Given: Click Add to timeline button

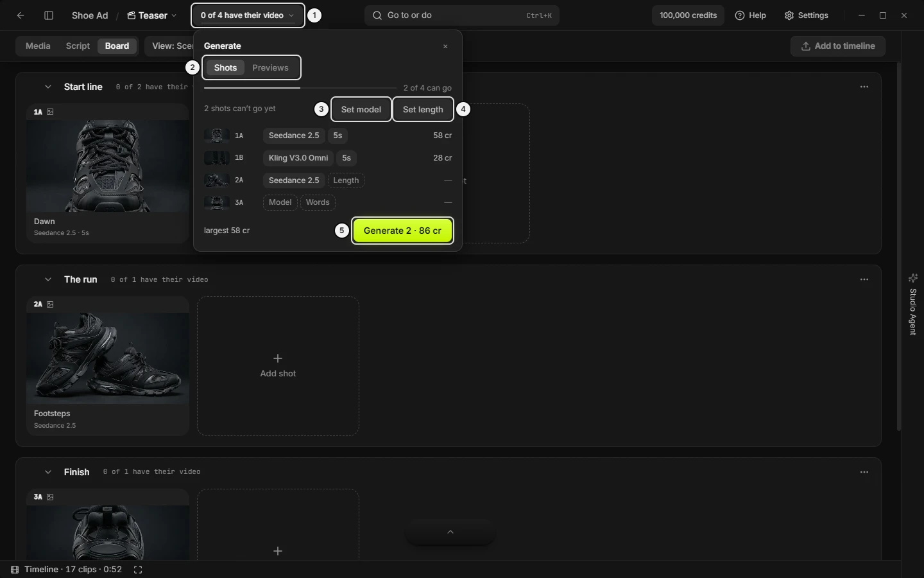Looking at the screenshot, I should (x=838, y=46).
